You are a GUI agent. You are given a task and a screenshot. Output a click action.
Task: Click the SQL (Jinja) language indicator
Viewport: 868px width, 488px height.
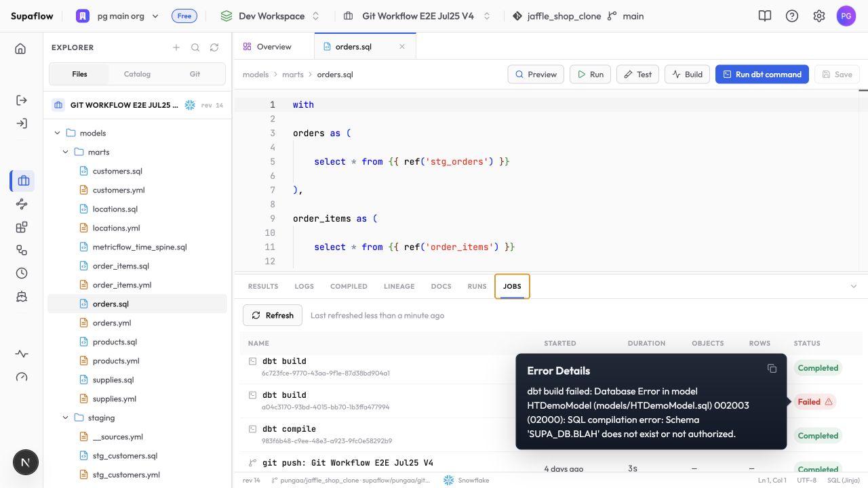click(x=844, y=480)
